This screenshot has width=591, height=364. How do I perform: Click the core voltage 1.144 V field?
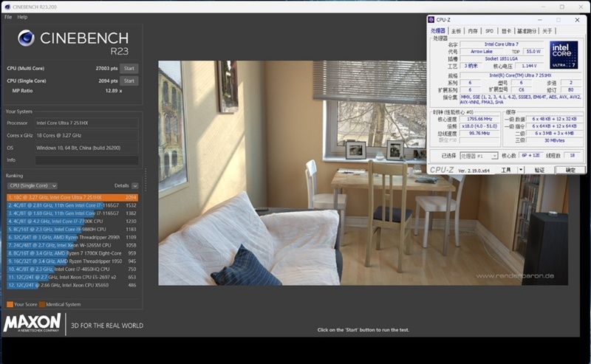[529, 66]
